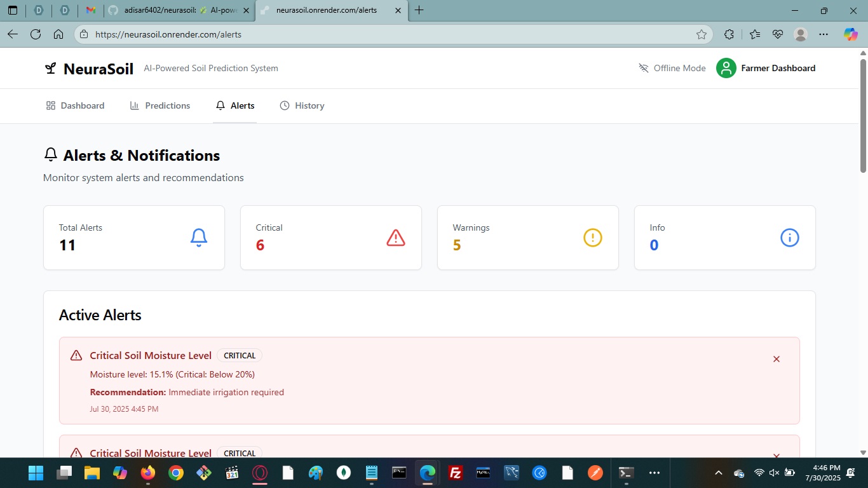Switch to the Gmail browser tab
This screenshot has height=488, width=868.
tap(91, 10)
